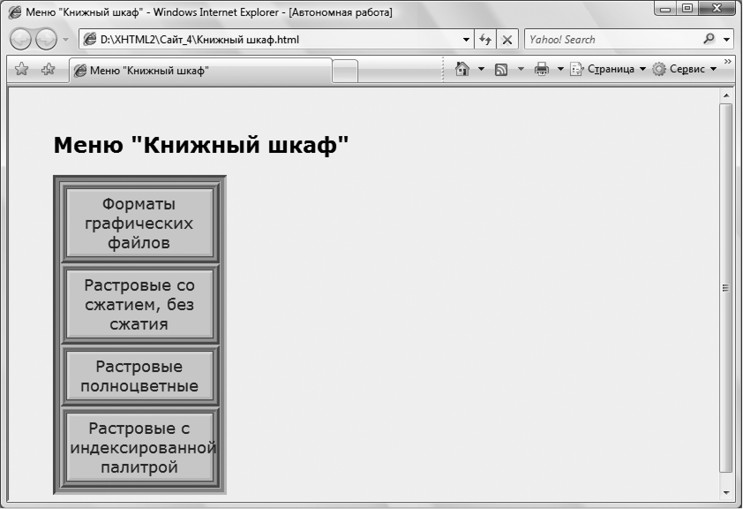Expand the address bar history dropdown
This screenshot has width=743, height=509.
click(x=466, y=40)
